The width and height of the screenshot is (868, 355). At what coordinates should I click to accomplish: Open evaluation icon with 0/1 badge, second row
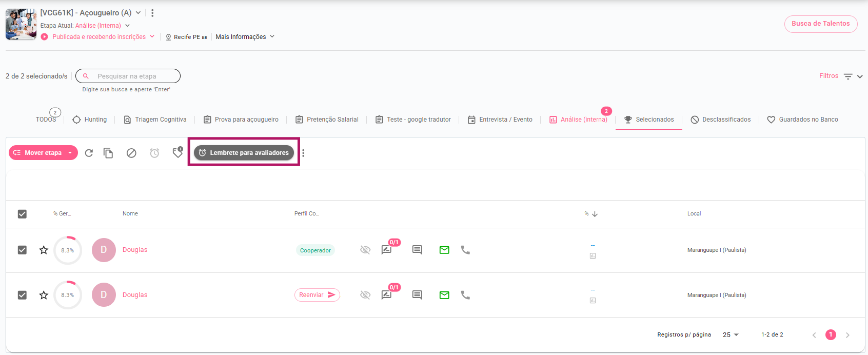(387, 295)
